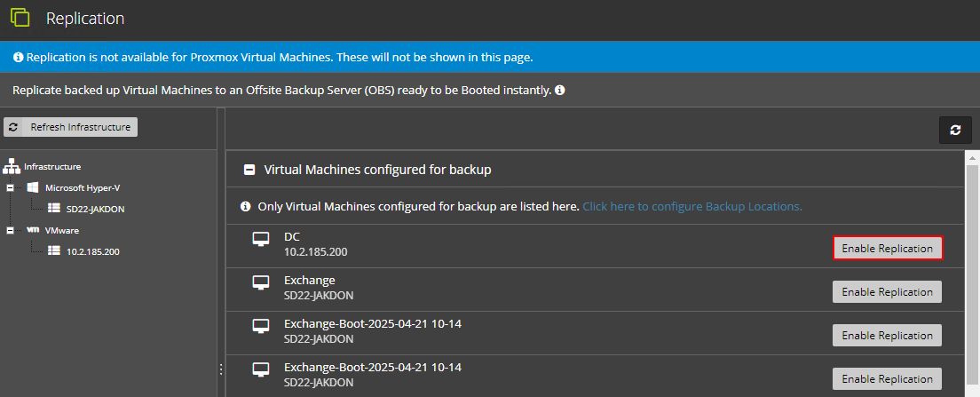Screen dimensions: 980x397
Task: Click the panel splitter handle dots
Action: click(221, 370)
